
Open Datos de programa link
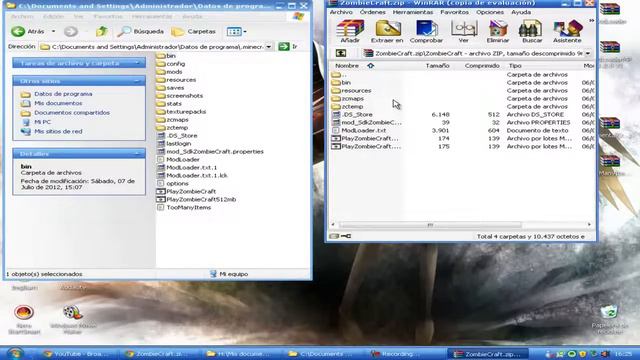(x=63, y=94)
